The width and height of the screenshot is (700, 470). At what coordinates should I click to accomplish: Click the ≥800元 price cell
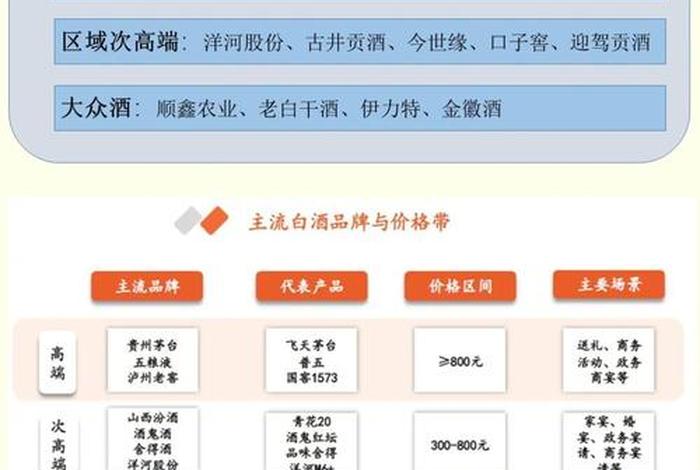point(460,361)
